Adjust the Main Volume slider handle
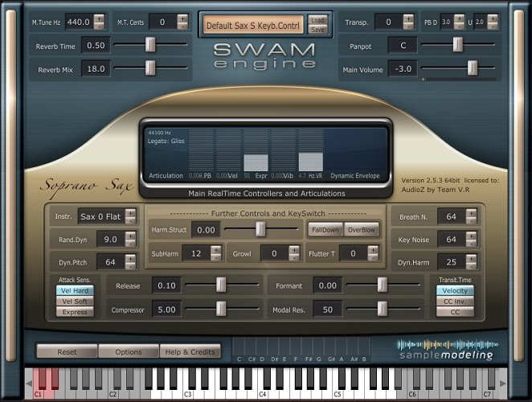 coord(473,68)
